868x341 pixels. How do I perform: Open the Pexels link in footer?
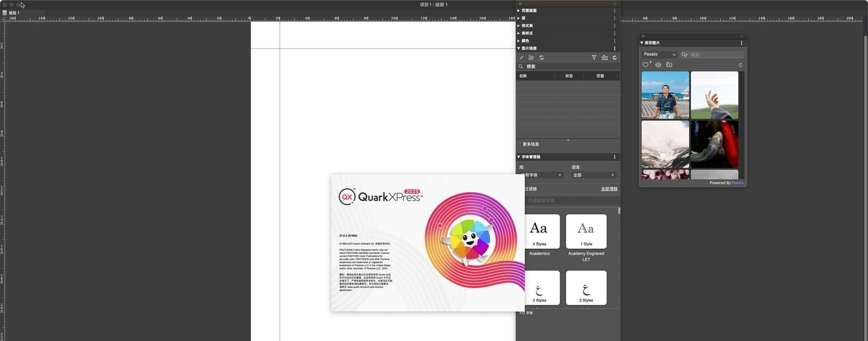[x=737, y=183]
